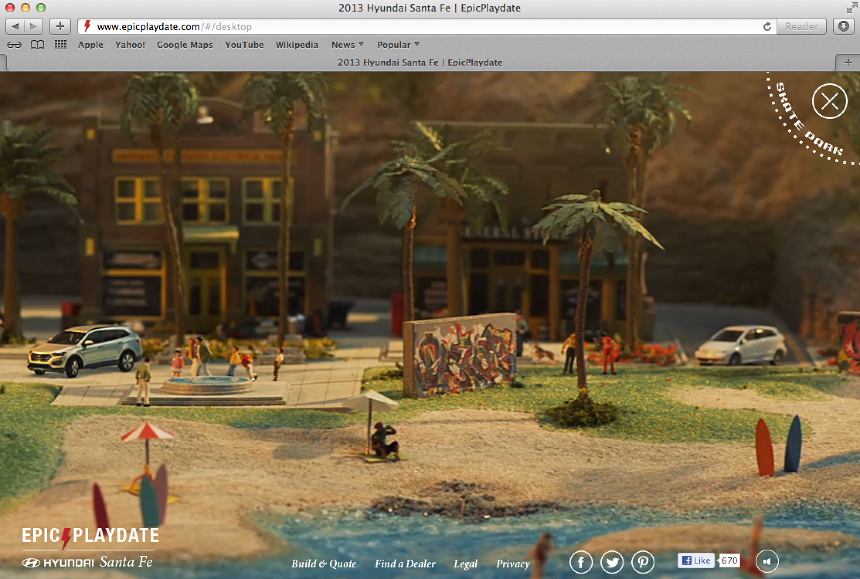Share on Twitter circle icon
The width and height of the screenshot is (860, 579).
coord(612,562)
